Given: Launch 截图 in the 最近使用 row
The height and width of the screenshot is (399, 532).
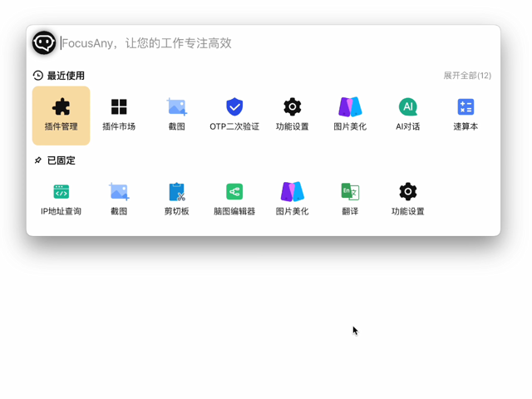Looking at the screenshot, I should pyautogui.click(x=177, y=116).
